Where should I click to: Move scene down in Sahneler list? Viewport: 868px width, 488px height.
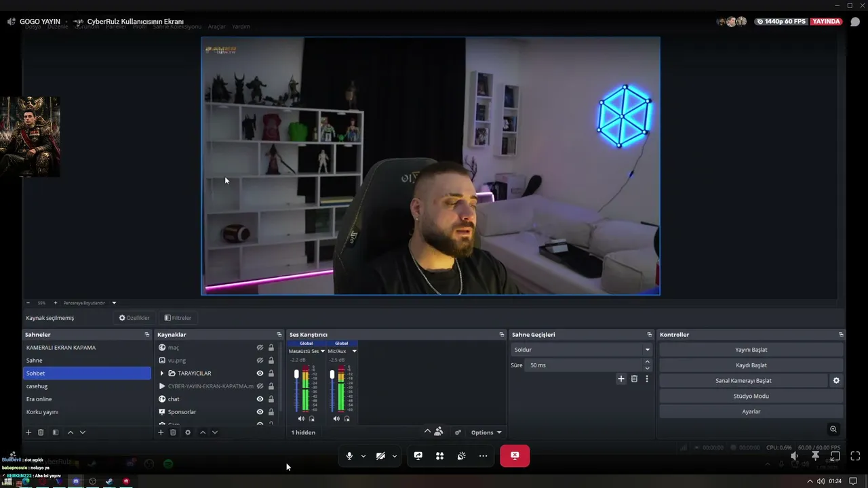pyautogui.click(x=83, y=432)
